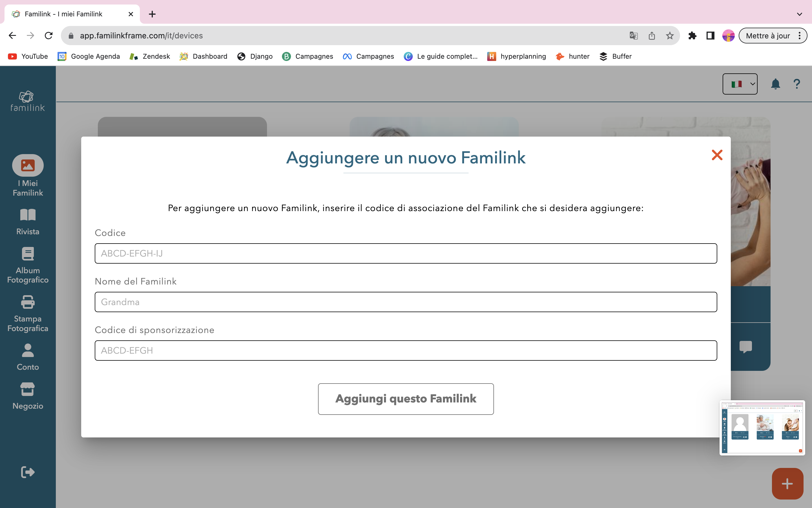Open I Miei Familink sidebar icon

click(x=28, y=165)
